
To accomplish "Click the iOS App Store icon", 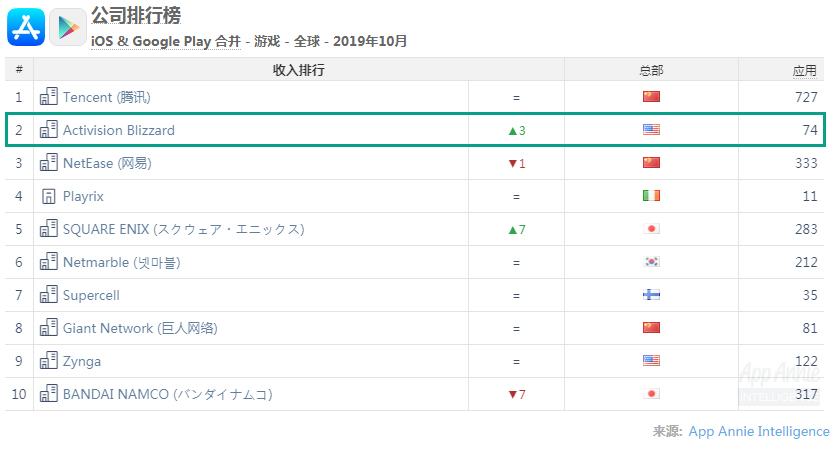I will point(26,27).
